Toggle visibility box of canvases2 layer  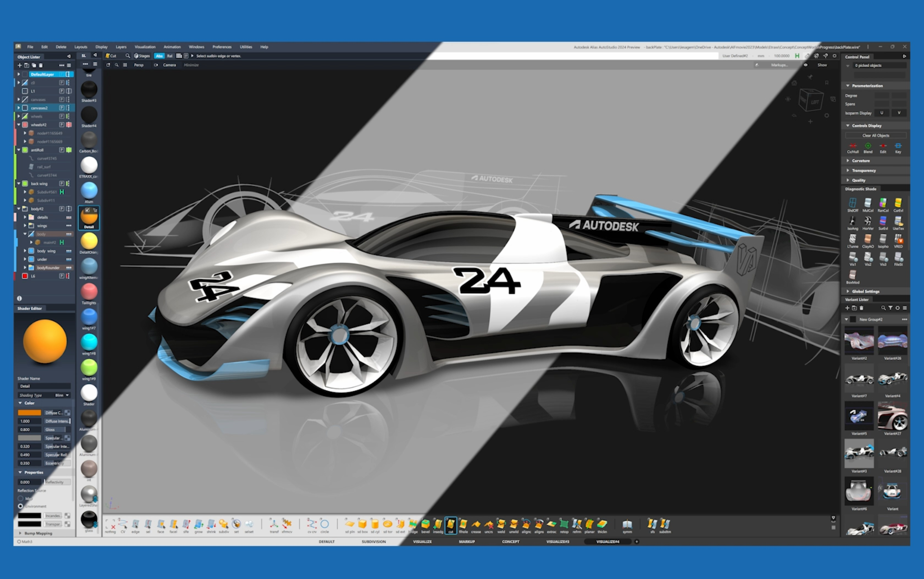pyautogui.click(x=25, y=108)
